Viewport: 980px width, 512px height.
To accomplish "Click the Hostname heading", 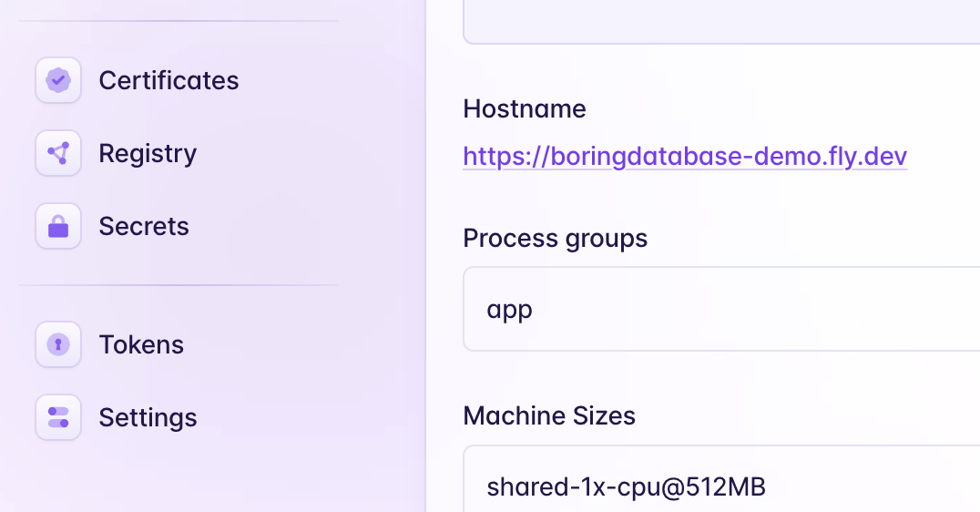I will pos(525,108).
